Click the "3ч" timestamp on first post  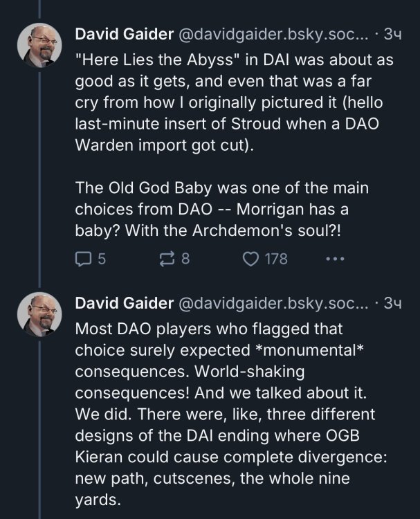(x=392, y=34)
